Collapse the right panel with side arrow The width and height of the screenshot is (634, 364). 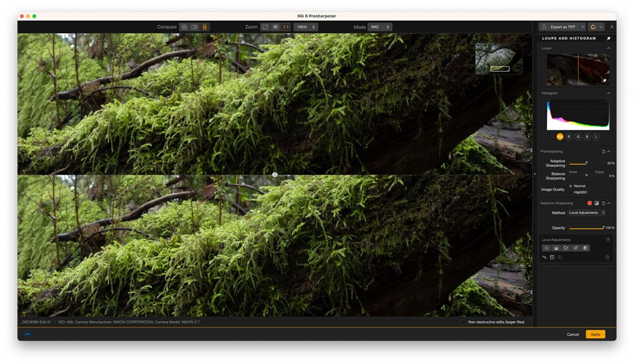click(x=535, y=174)
